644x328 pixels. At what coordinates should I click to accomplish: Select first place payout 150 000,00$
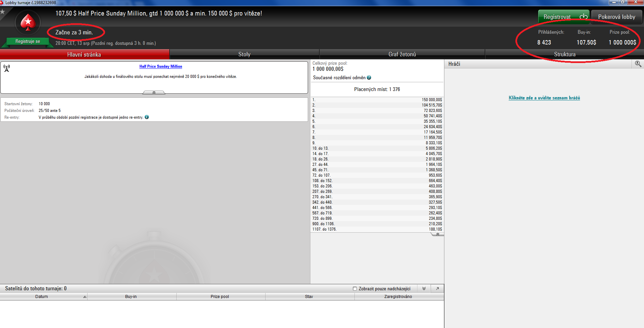377,100
